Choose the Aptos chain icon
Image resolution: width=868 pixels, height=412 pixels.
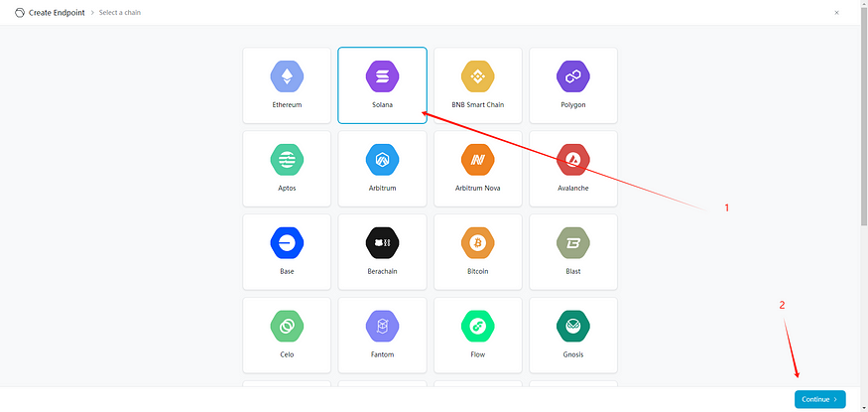(287, 160)
